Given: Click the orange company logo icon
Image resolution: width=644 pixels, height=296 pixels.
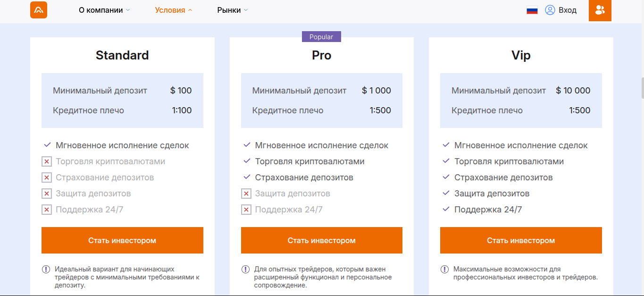Looking at the screenshot, I should coord(39,10).
